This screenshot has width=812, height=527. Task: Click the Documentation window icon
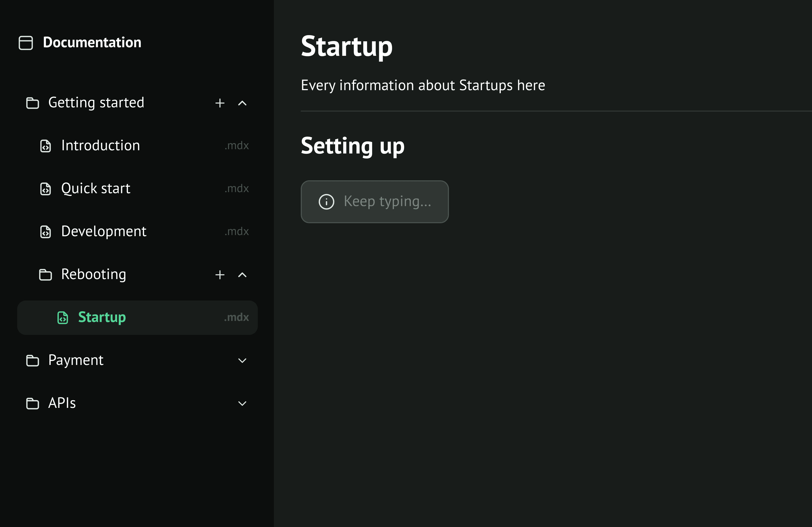click(26, 43)
